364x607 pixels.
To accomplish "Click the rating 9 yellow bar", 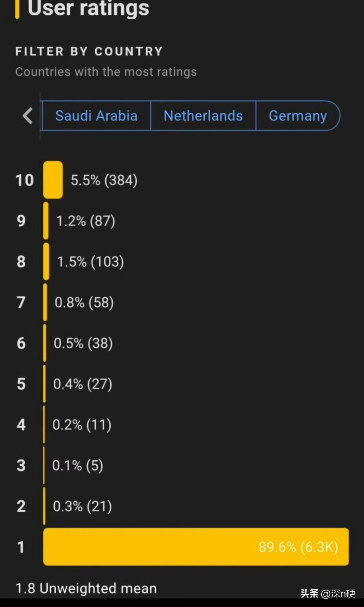I will pyautogui.click(x=46, y=221).
